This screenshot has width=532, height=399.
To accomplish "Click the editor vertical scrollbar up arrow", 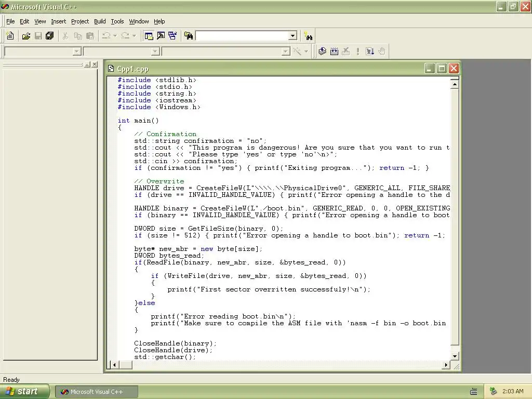I will tap(455, 84).
